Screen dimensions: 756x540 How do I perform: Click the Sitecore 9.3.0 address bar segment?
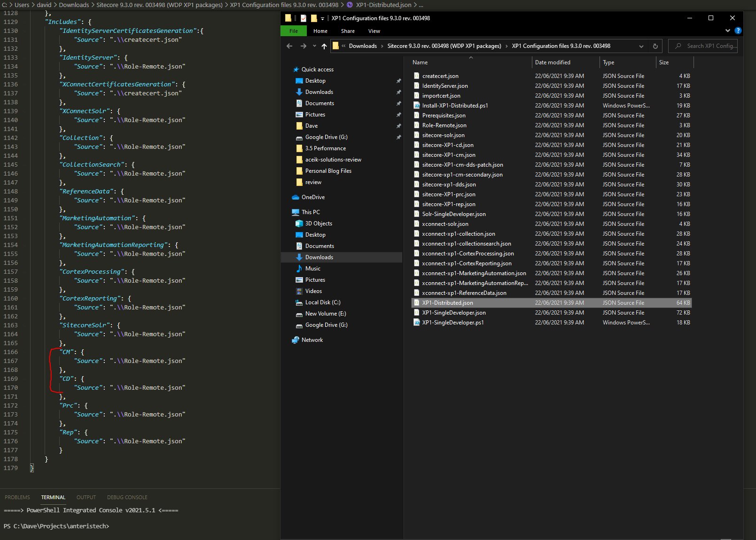pyautogui.click(x=444, y=46)
